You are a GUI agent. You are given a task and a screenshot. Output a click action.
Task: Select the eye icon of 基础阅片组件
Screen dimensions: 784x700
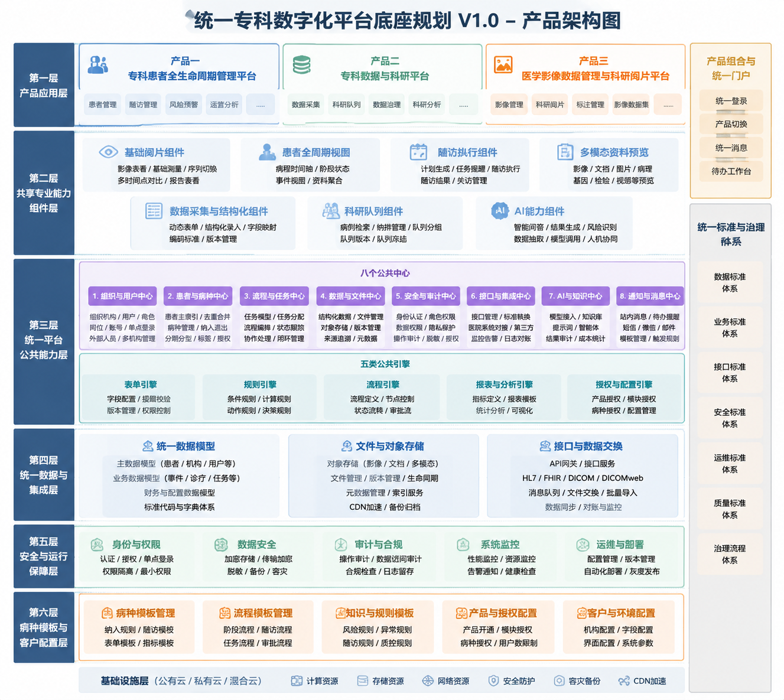108,152
